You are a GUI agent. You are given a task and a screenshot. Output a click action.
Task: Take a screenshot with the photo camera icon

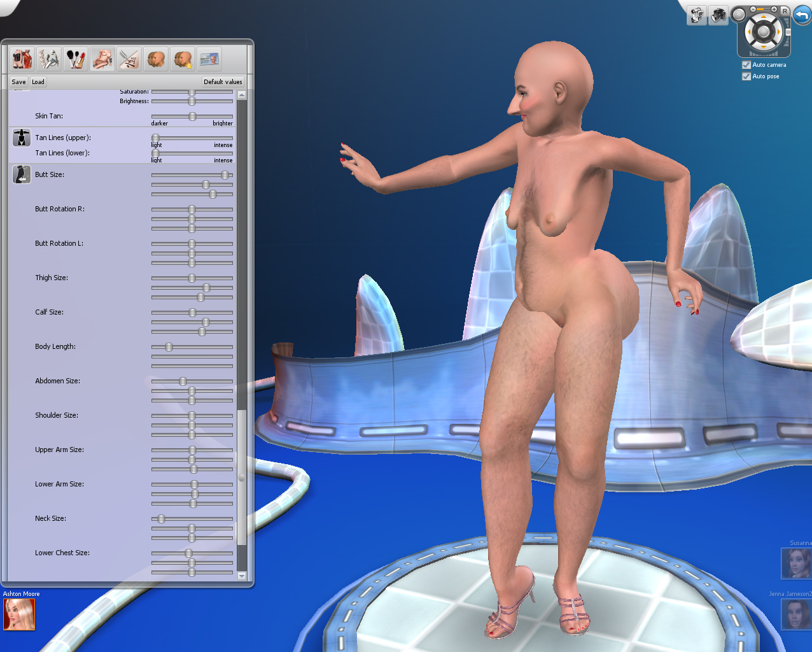pyautogui.click(x=718, y=15)
